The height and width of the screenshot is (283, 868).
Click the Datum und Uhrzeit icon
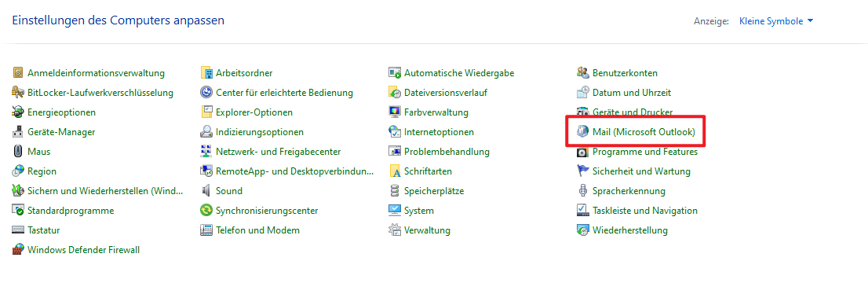click(583, 93)
